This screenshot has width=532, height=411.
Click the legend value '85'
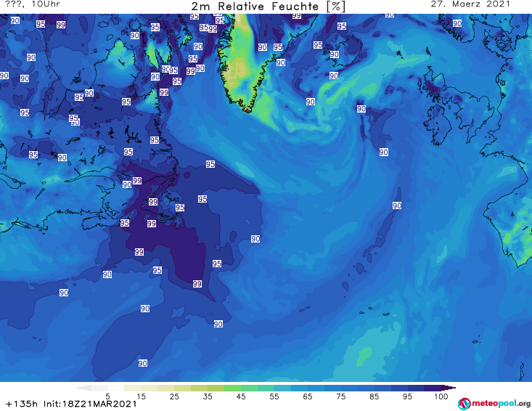(x=374, y=396)
